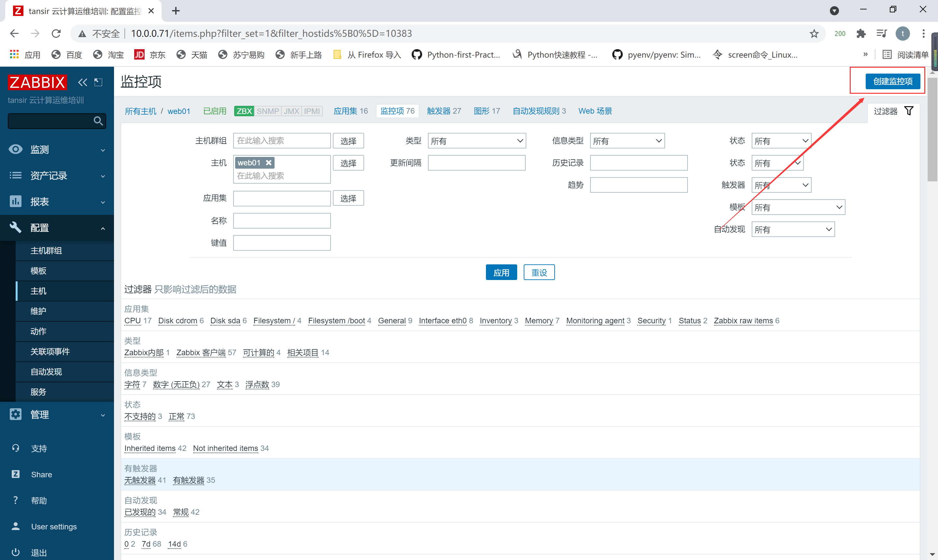Open Chrome three-dot menu

point(923,34)
